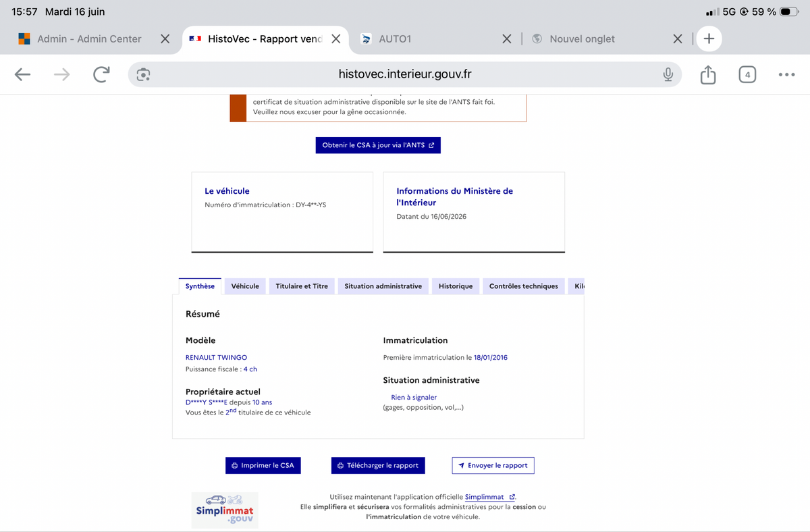Click the Puissance fiscale 4 ch value
Image resolution: width=810 pixels, height=532 pixels.
tap(250, 369)
